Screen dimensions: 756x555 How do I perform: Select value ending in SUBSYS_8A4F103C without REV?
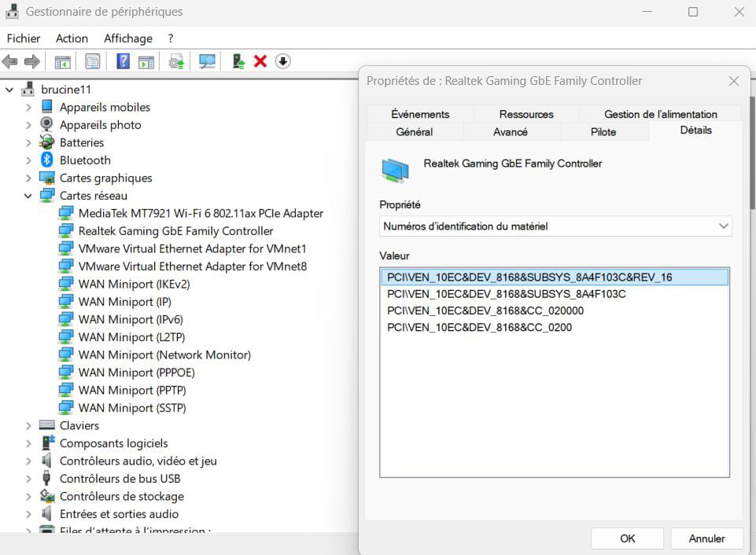coord(555,294)
